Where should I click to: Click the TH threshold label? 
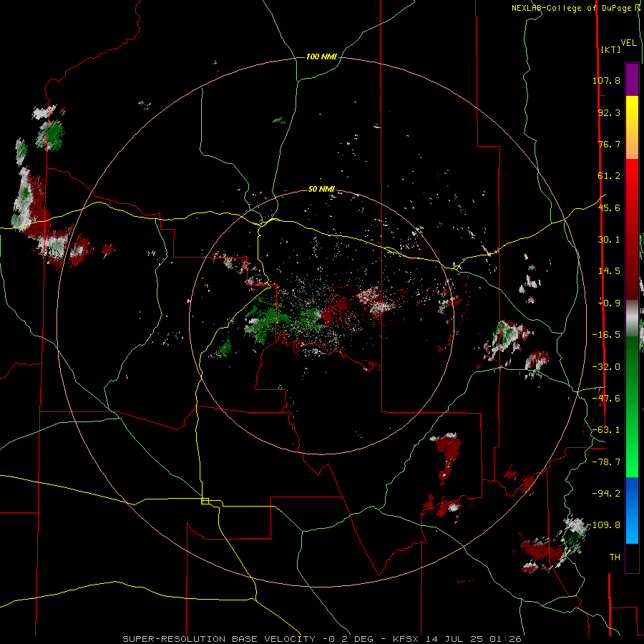[615, 557]
